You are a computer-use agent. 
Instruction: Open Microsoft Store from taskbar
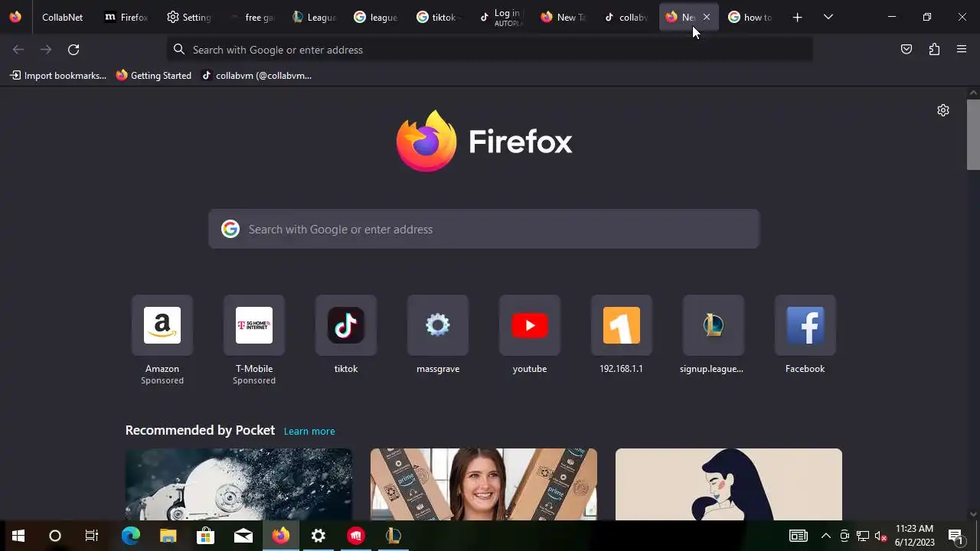(x=206, y=536)
